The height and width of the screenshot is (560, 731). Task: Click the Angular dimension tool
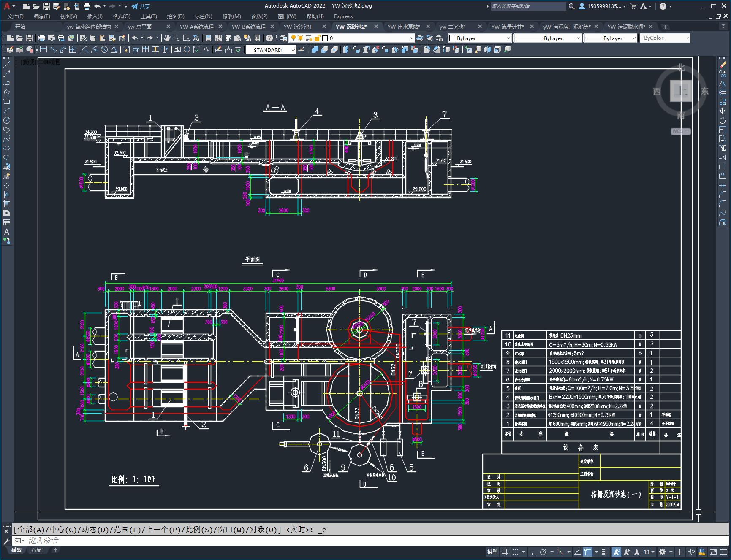click(x=114, y=49)
